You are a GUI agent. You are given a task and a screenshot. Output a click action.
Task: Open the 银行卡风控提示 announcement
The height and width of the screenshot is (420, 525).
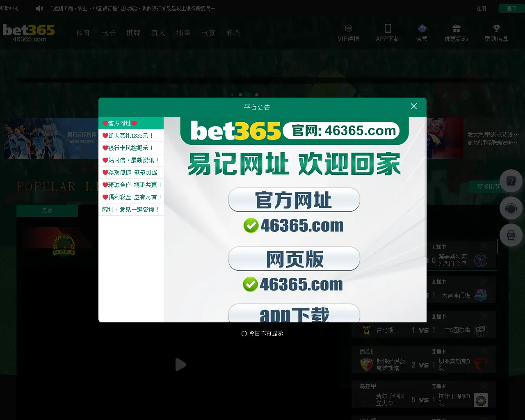coord(131,148)
